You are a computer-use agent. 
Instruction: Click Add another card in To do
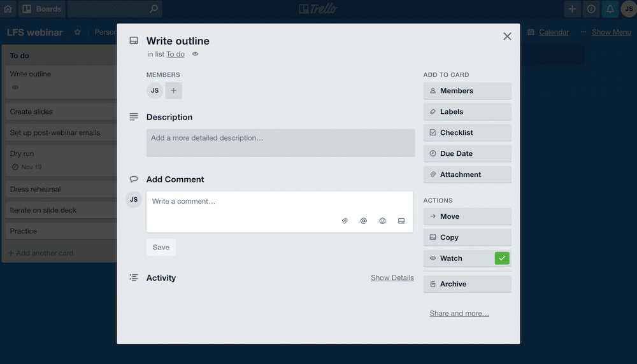click(41, 253)
